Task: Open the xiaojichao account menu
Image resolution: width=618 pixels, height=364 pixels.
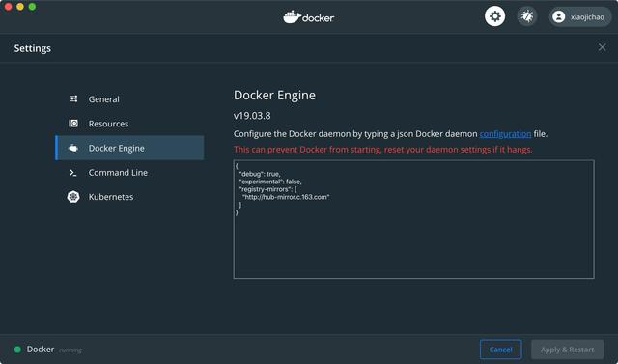Action: click(580, 17)
